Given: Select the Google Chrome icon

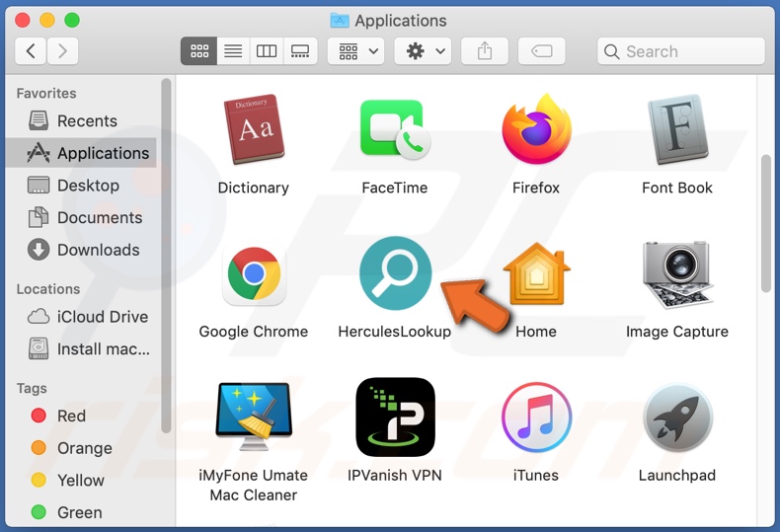Looking at the screenshot, I should (254, 275).
